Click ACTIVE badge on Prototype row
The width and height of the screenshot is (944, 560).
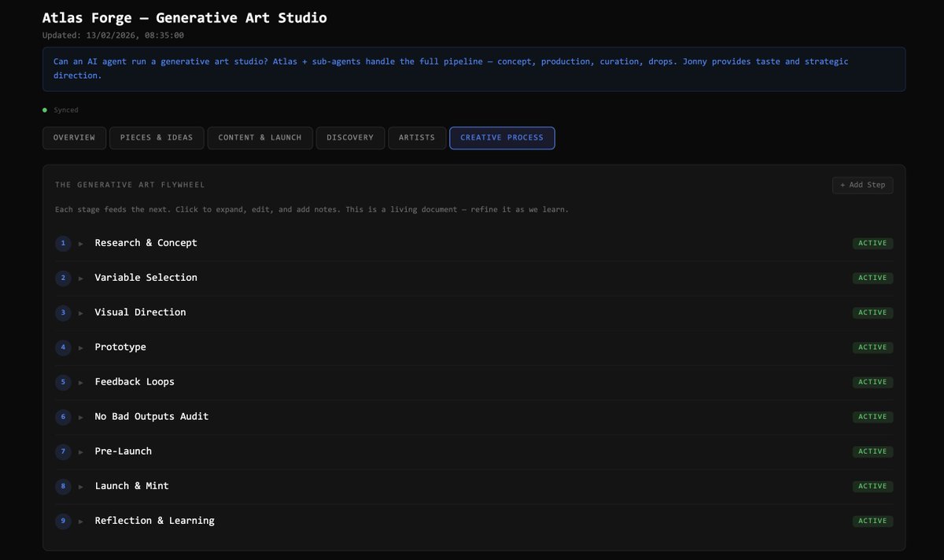872,347
